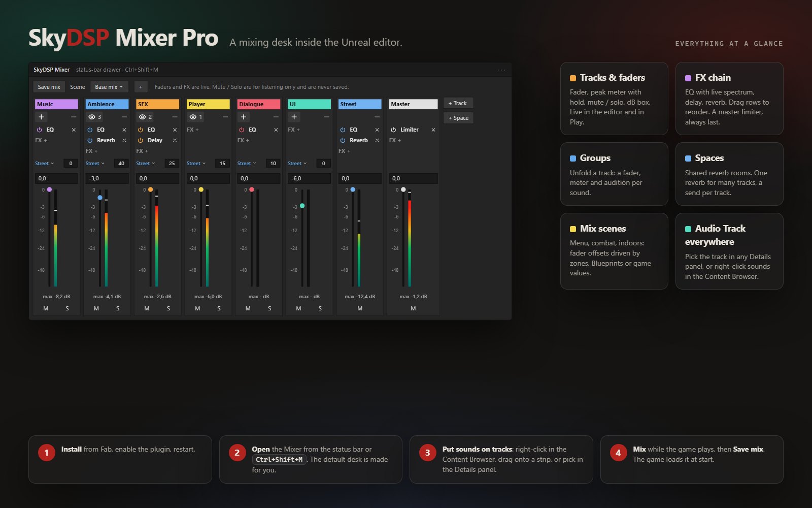The height and width of the screenshot is (508, 812).
Task: Solo the Dialogue track
Action: click(269, 308)
